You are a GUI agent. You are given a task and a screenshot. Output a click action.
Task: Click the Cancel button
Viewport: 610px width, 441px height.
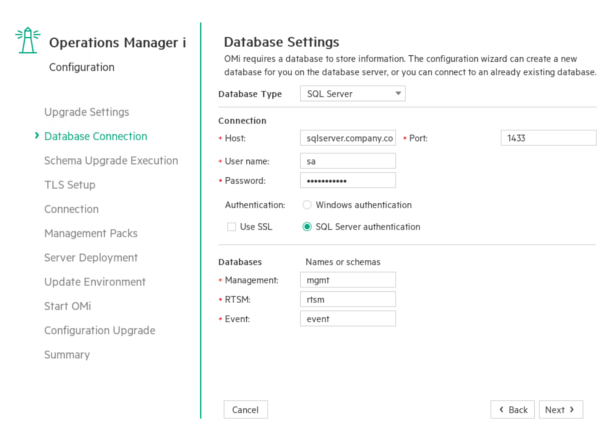coord(245,410)
